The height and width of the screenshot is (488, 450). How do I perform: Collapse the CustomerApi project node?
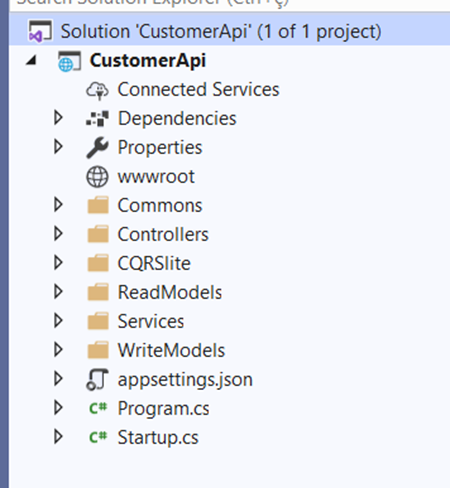point(31,60)
